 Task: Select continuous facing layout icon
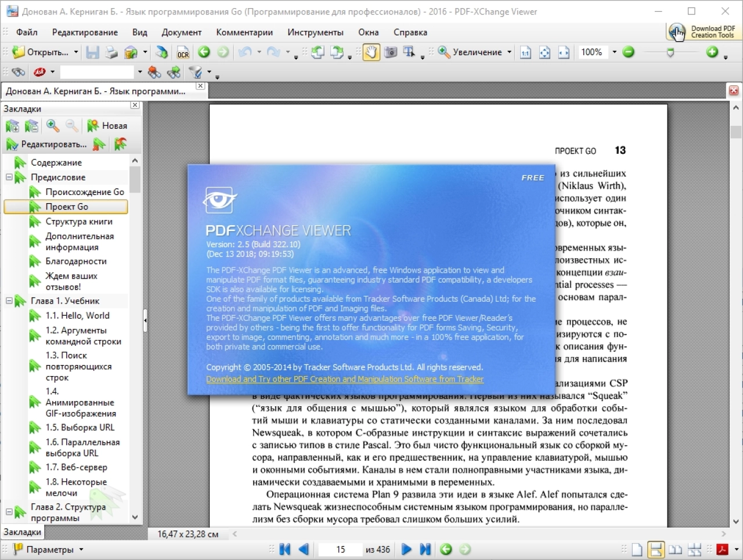694,550
